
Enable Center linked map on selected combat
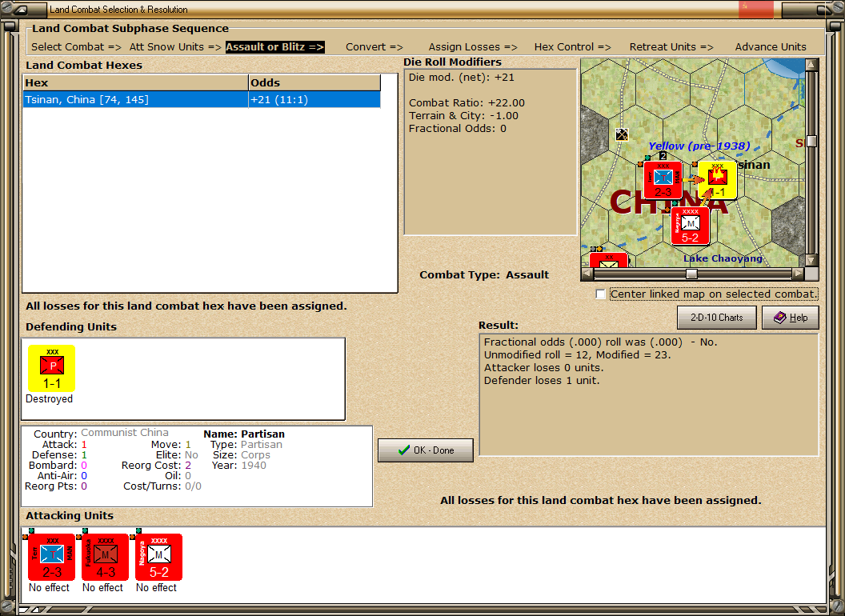(600, 294)
